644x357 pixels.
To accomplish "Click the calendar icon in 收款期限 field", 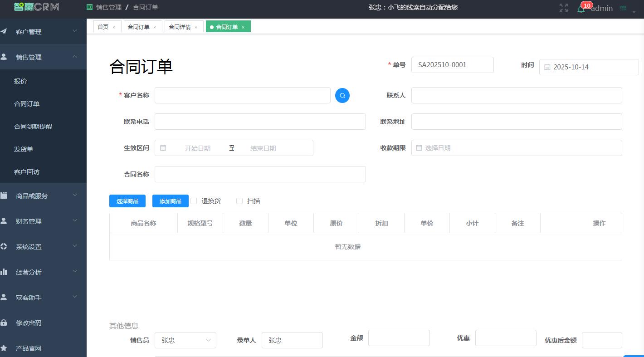I will pyautogui.click(x=418, y=147).
